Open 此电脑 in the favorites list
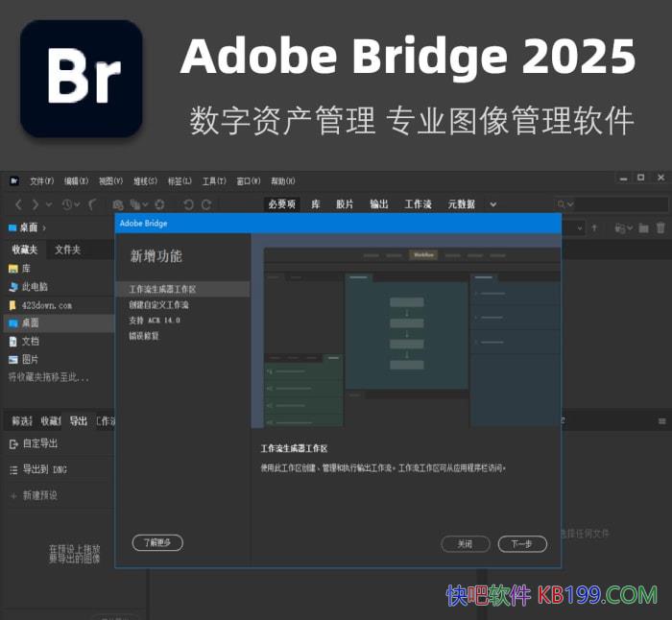This screenshot has height=620, width=672. pos(34,287)
